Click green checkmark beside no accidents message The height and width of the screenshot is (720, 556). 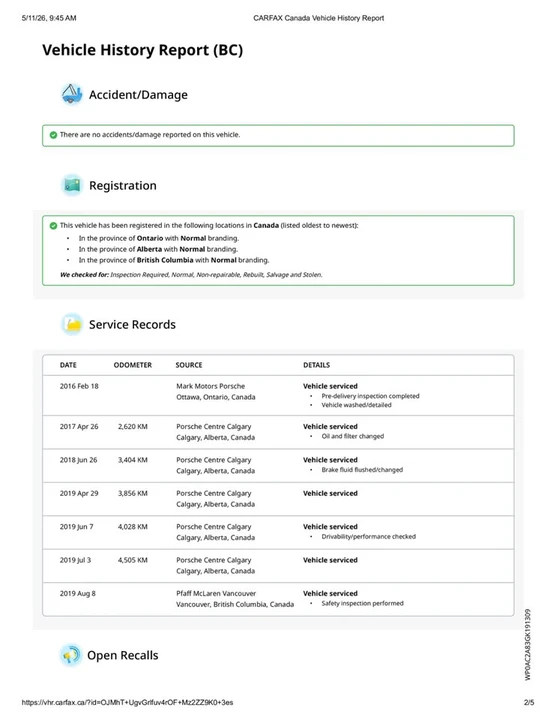point(53,135)
